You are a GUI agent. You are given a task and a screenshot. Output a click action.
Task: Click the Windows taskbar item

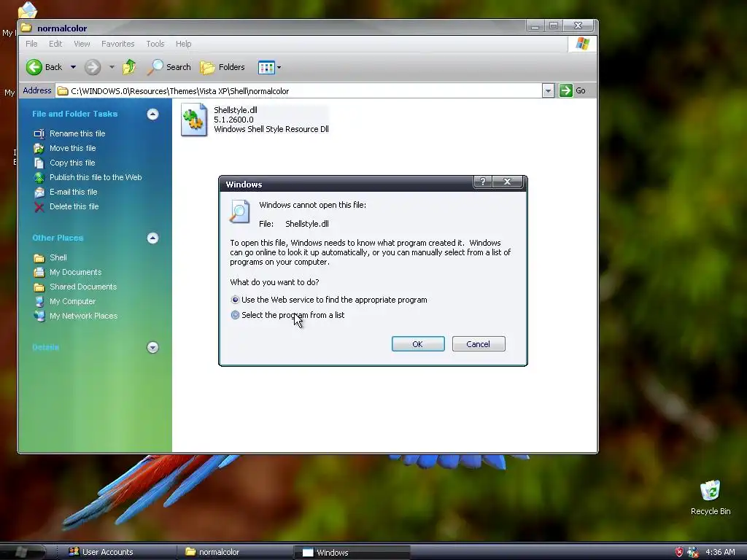tap(352, 553)
